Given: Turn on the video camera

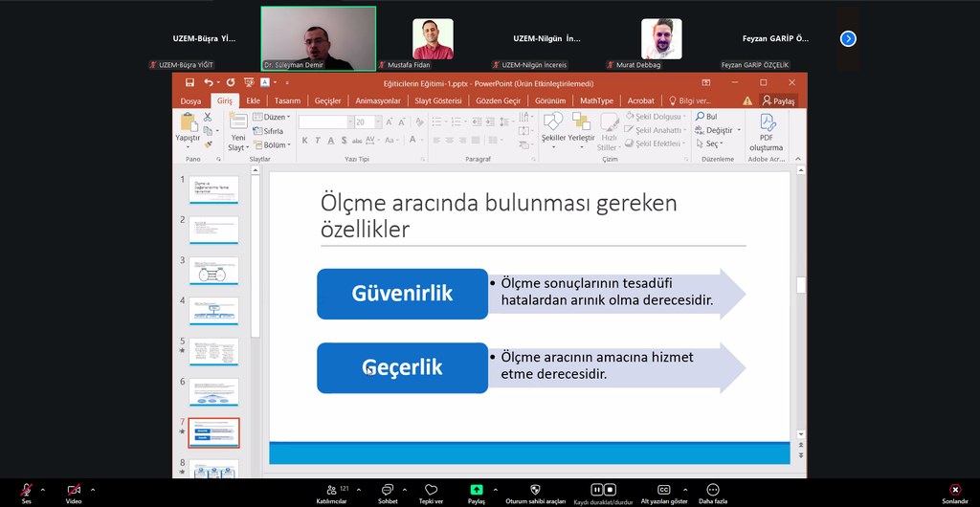Looking at the screenshot, I should click(x=73, y=490).
